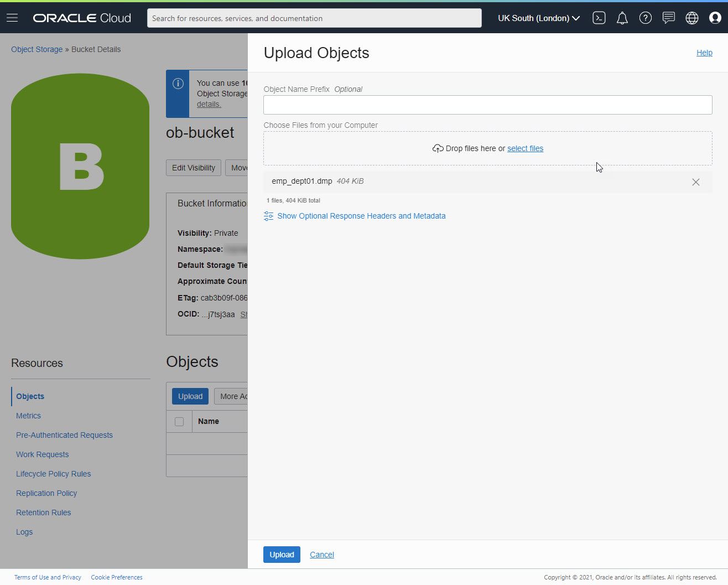728x585 pixels.
Task: Open the help question mark menu
Action: pos(646,18)
